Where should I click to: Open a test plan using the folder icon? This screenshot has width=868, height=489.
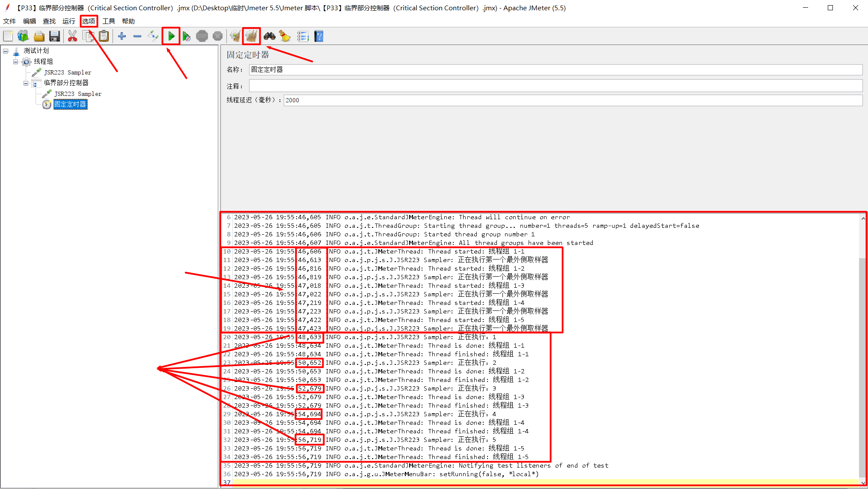(39, 36)
